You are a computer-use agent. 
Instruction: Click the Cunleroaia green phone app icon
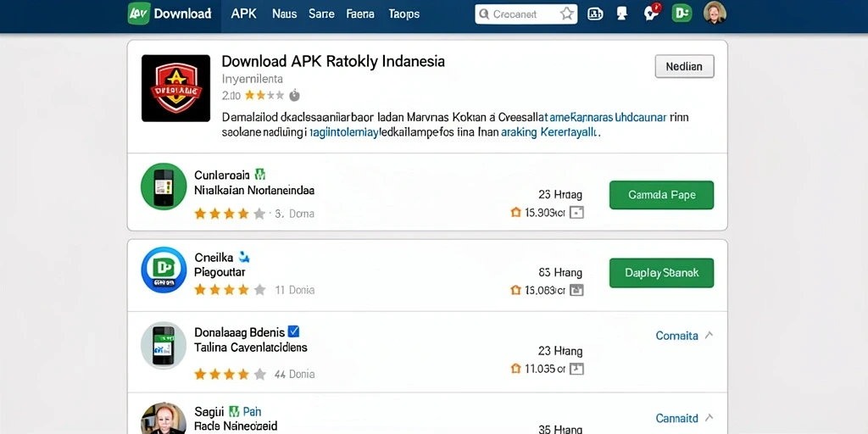(164, 186)
